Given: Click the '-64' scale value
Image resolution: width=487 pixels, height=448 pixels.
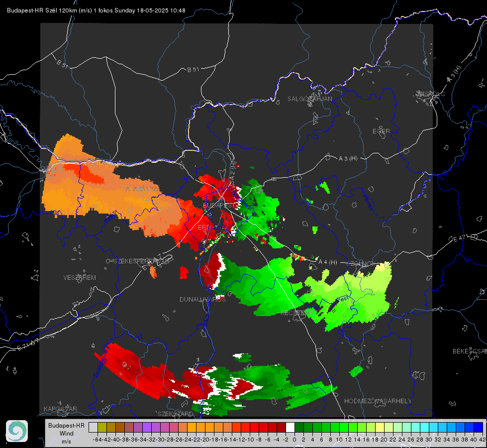Looking at the screenshot, I should pos(97,440).
